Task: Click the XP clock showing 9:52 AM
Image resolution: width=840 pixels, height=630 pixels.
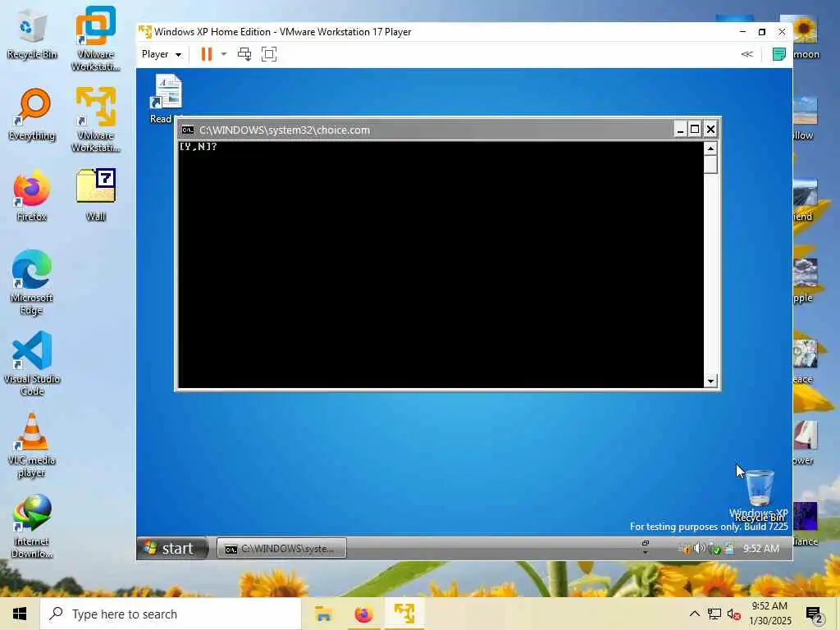Action: pos(760,549)
